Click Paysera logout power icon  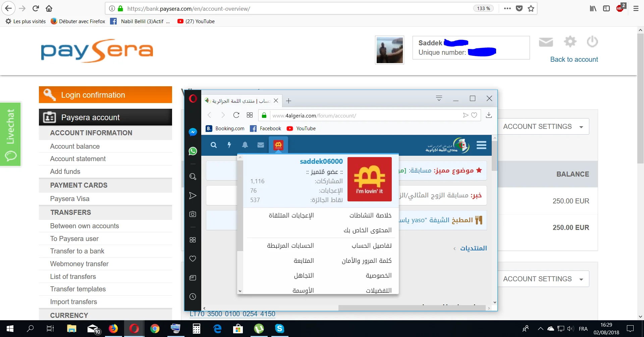point(592,42)
